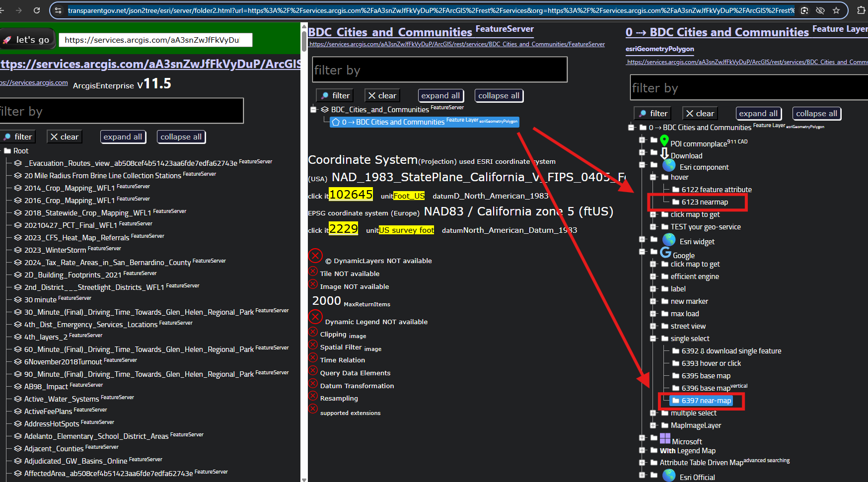
Task: Click collapse all in the right Feature Layer panel
Action: tap(816, 113)
